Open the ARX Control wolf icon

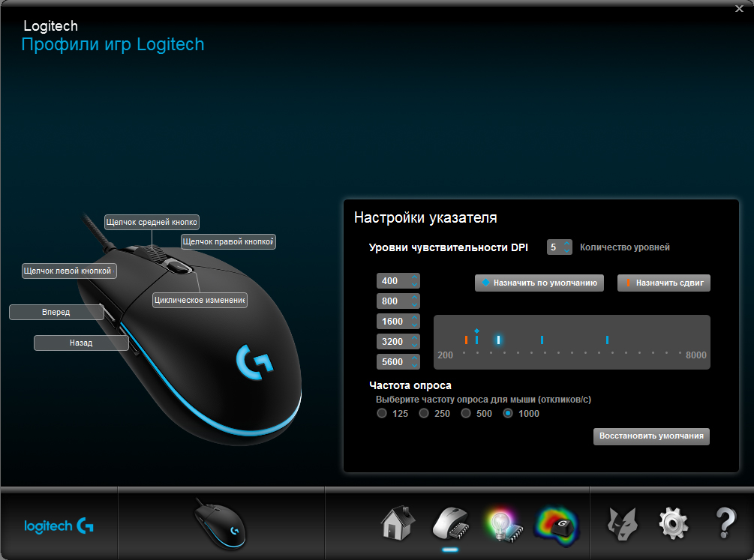click(622, 524)
